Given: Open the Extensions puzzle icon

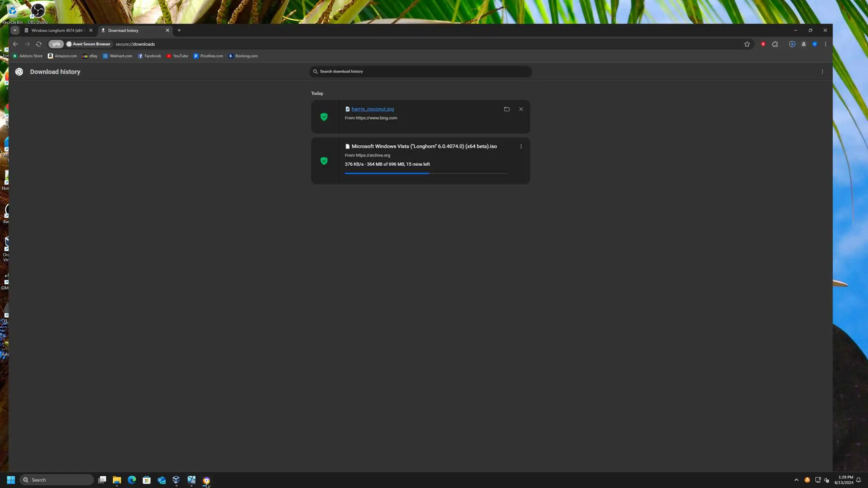Looking at the screenshot, I should pyautogui.click(x=775, y=44).
